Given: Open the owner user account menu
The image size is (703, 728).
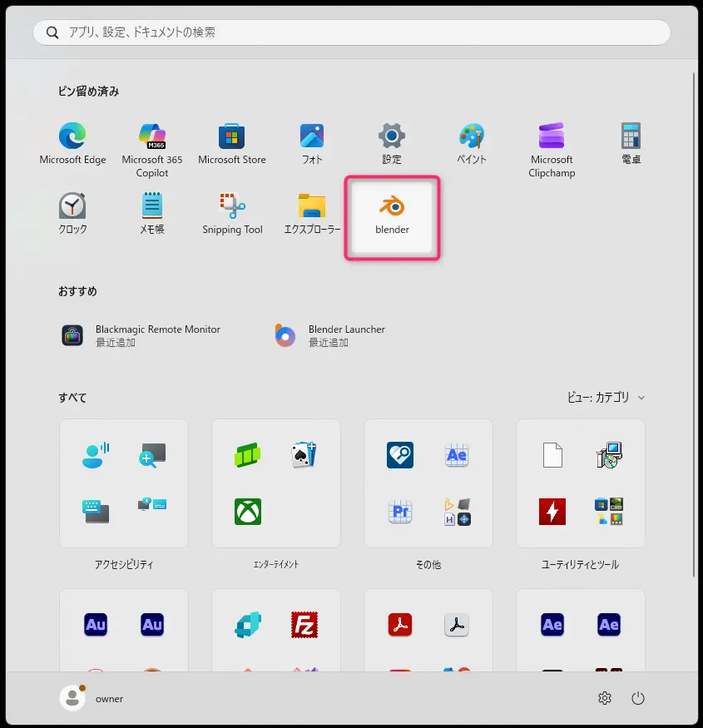Looking at the screenshot, I should coord(92,698).
